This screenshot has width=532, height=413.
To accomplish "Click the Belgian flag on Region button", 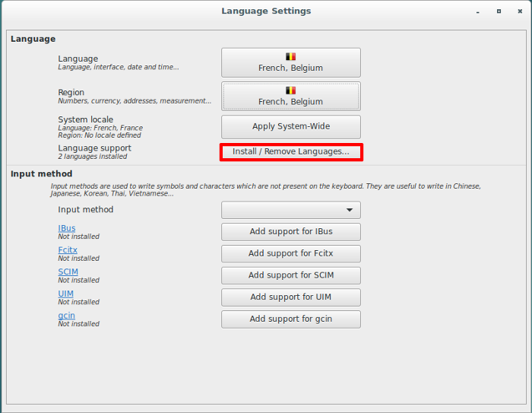I will point(290,91).
